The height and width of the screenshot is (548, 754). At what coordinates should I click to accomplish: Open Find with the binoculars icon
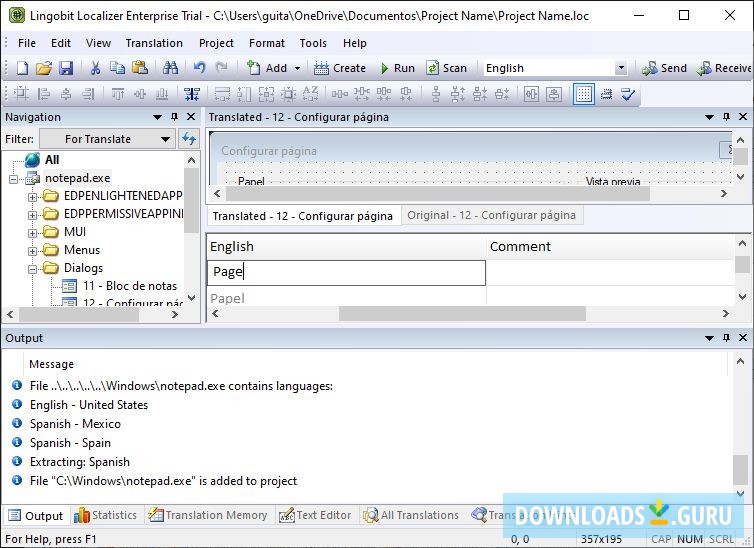click(x=170, y=68)
